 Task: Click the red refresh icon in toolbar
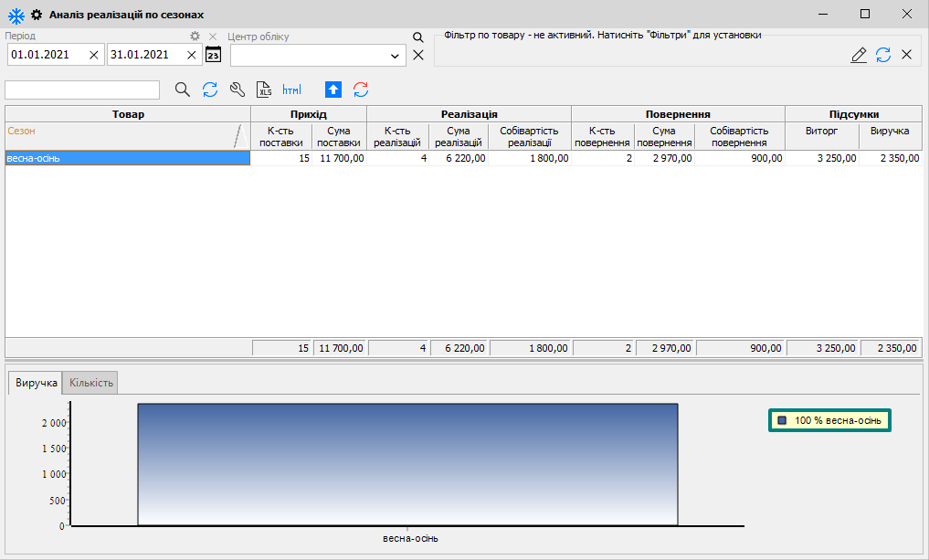click(x=361, y=90)
